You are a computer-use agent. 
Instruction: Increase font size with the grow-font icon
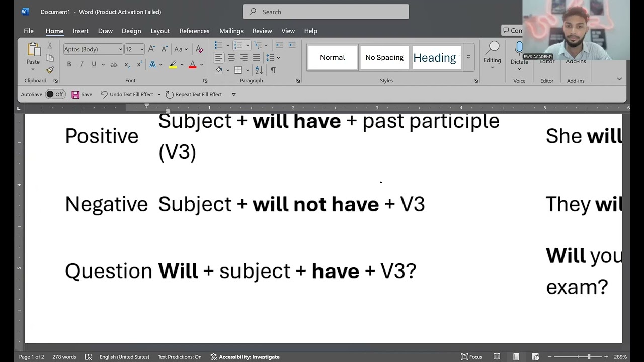pyautogui.click(x=151, y=49)
